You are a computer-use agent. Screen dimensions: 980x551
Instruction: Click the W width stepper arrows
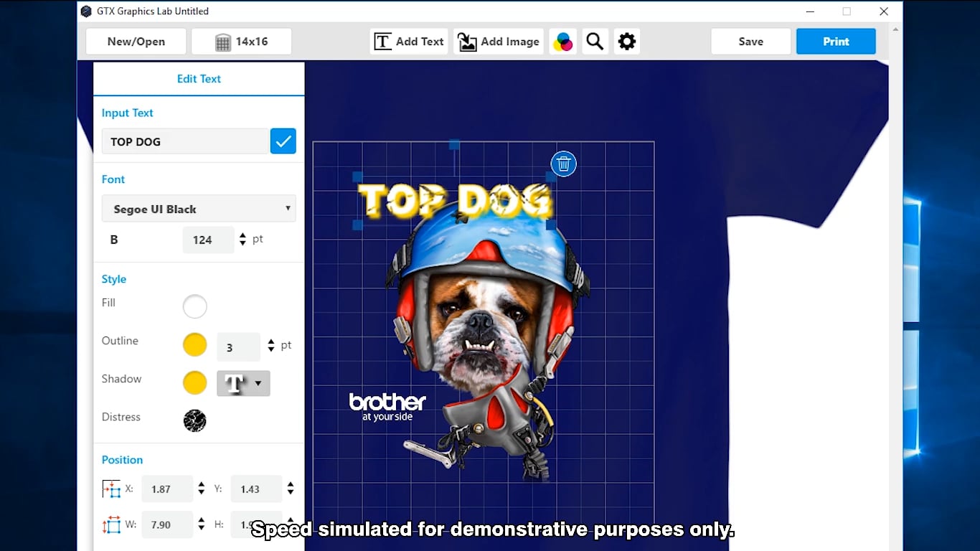coord(202,524)
